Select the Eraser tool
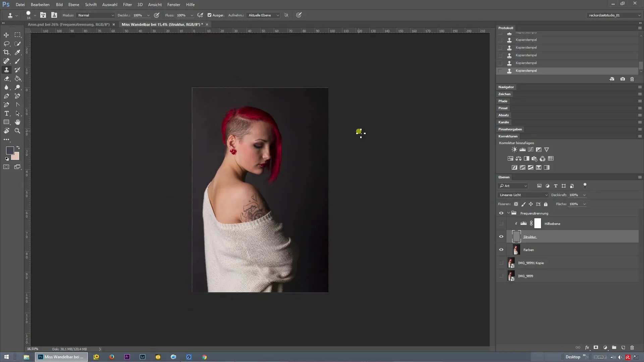644x362 pixels. [6, 78]
